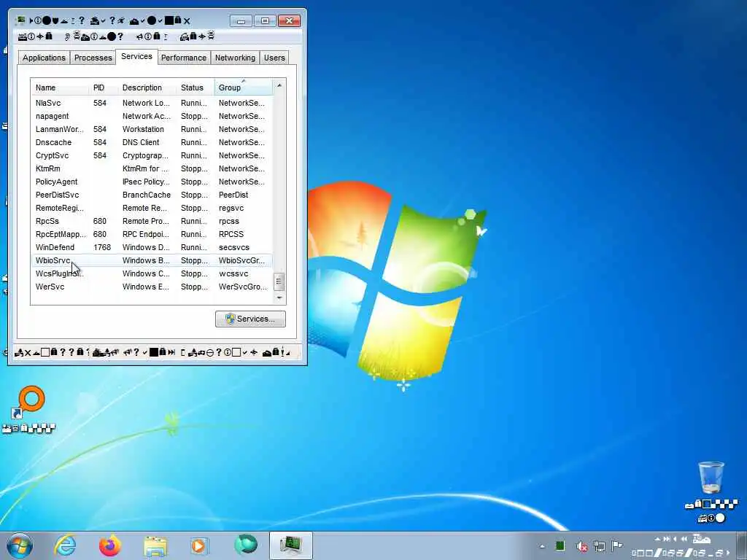Open the Networking tab

coord(235,58)
